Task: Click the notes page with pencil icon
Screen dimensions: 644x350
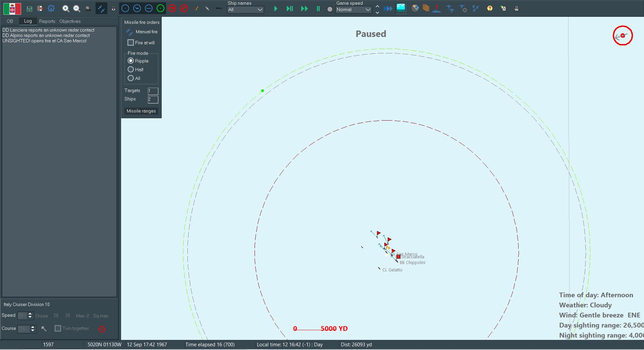Action: [503, 8]
